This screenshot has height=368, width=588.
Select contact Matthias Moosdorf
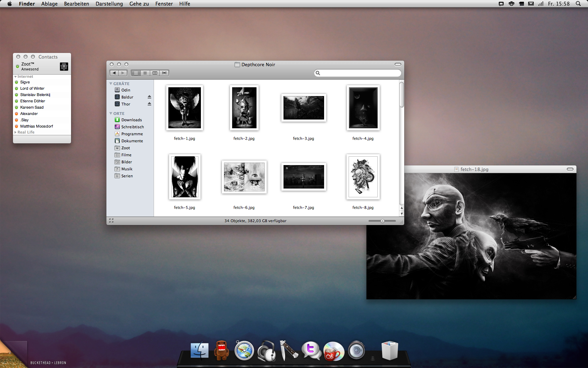[x=36, y=126]
